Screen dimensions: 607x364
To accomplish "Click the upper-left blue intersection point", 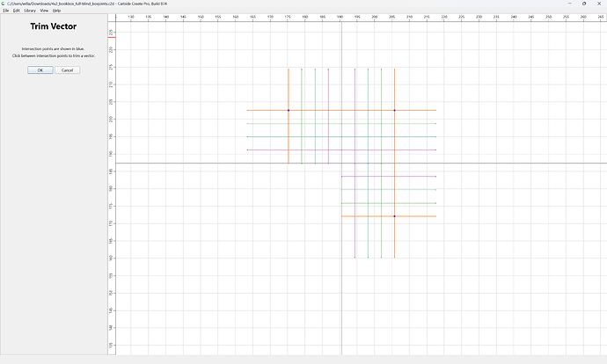I will [x=289, y=110].
